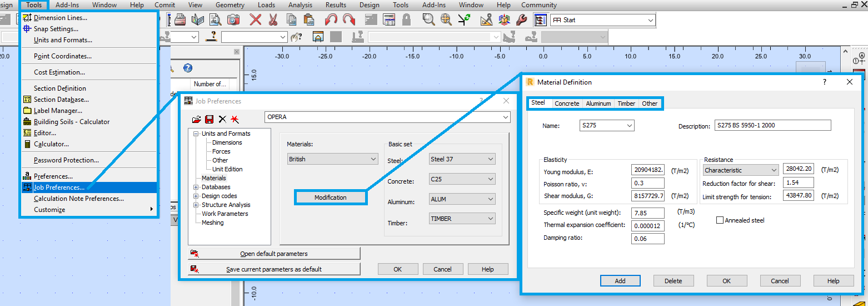868x306 pixels.
Task: Open the Community menu
Action: [539, 5]
